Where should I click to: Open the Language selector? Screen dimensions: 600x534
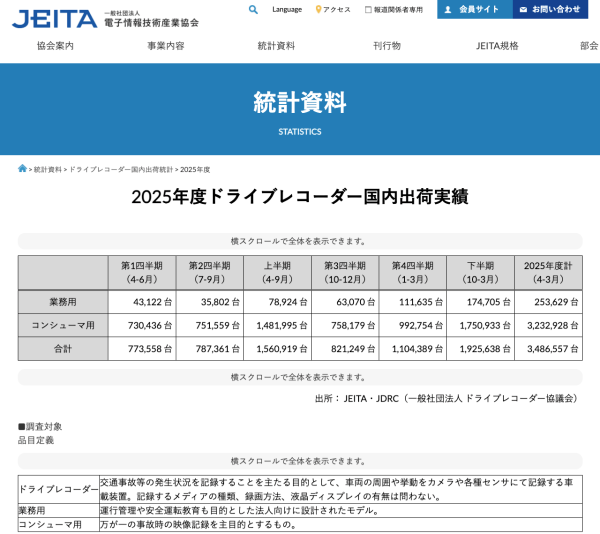point(287,10)
